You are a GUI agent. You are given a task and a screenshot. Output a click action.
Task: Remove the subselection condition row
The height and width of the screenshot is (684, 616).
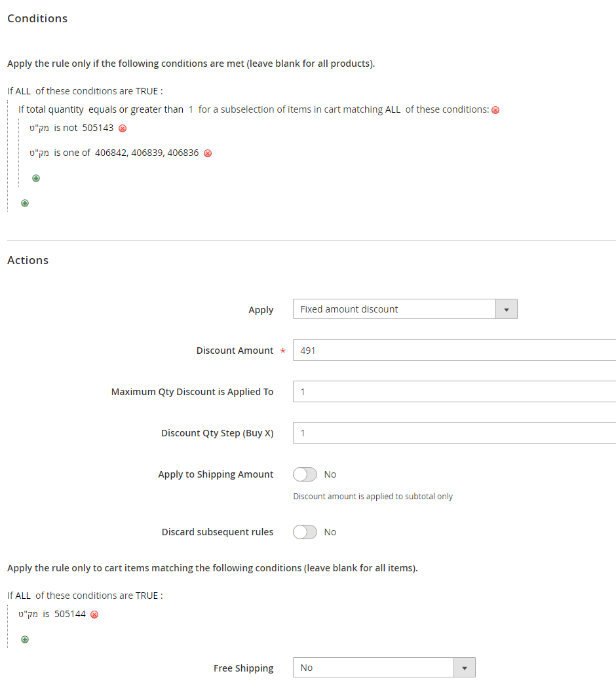pos(496,109)
